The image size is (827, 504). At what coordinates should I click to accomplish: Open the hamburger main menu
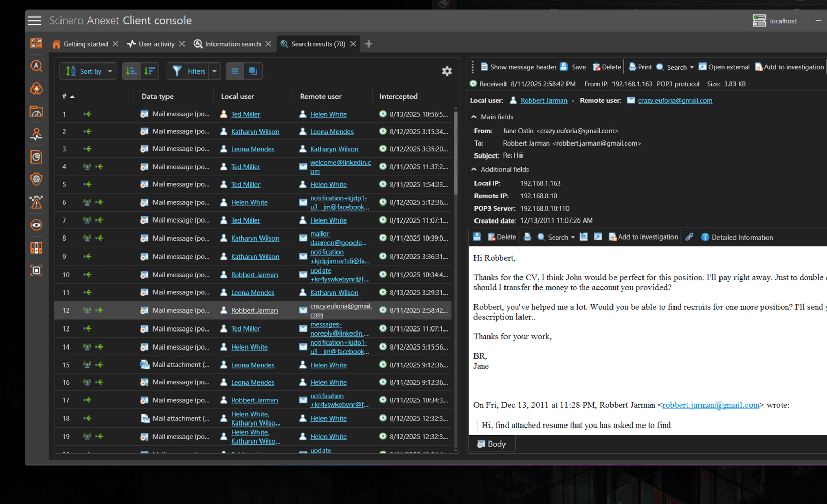pyautogui.click(x=35, y=21)
